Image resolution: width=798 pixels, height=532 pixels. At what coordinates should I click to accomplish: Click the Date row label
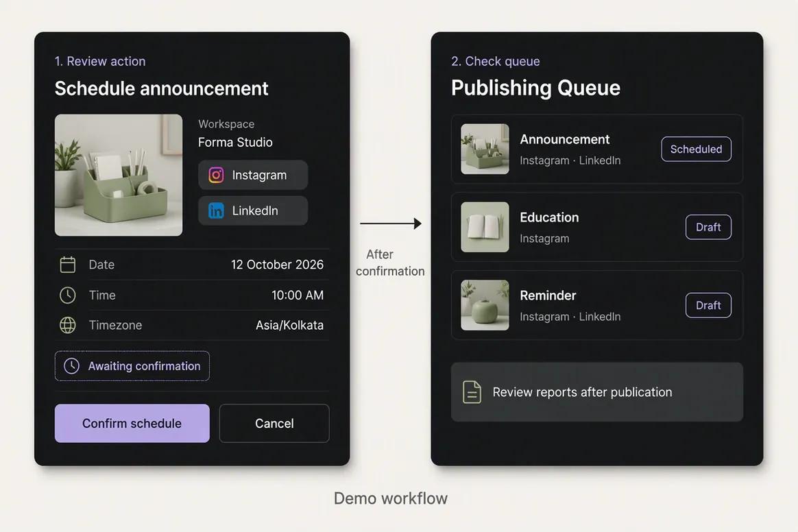pos(101,265)
